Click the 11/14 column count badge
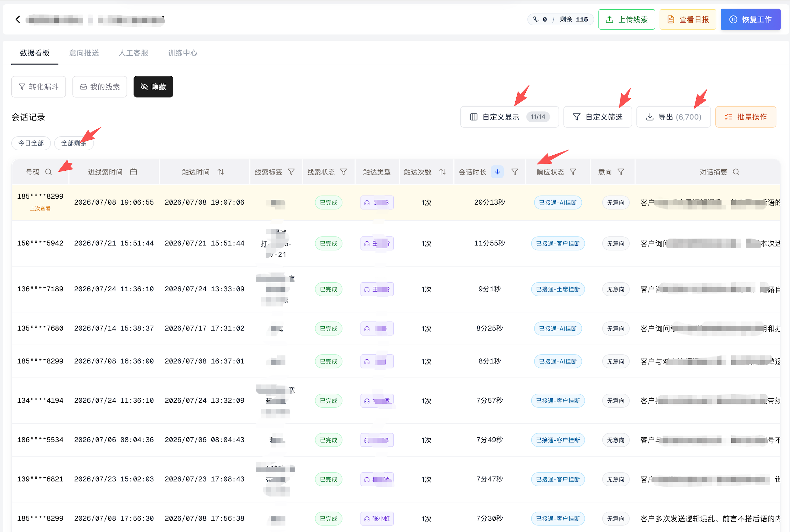790x532 pixels. pos(538,117)
